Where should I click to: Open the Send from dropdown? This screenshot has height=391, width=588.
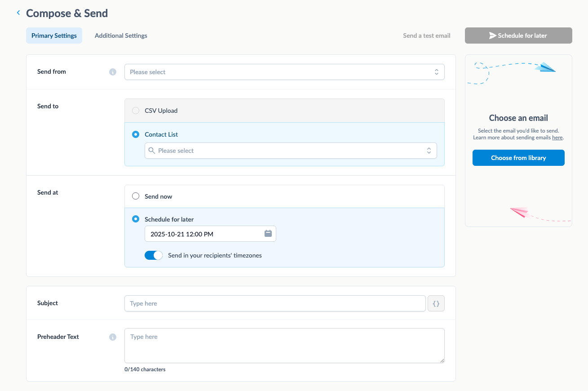(284, 72)
